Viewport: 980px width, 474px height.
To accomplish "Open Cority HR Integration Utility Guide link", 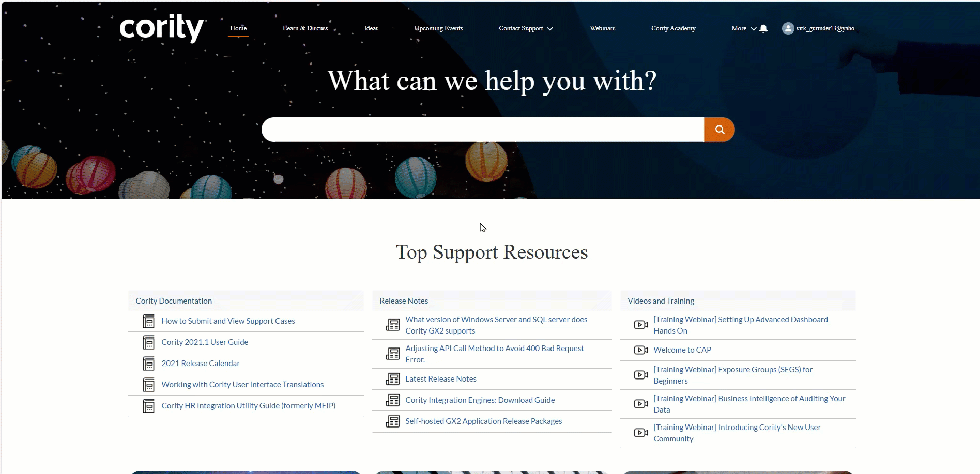I will pos(249,406).
